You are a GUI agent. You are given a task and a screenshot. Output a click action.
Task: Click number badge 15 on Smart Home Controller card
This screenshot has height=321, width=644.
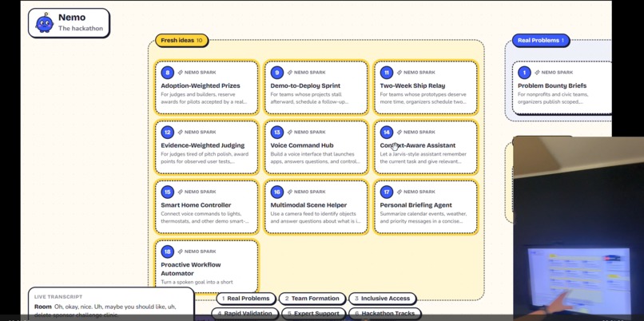167,192
